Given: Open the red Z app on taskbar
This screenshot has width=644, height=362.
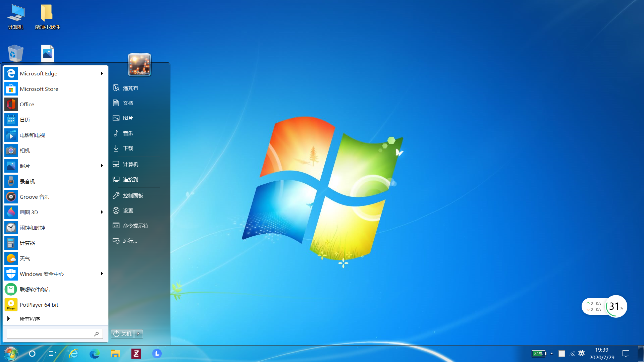Looking at the screenshot, I should click(x=136, y=354).
